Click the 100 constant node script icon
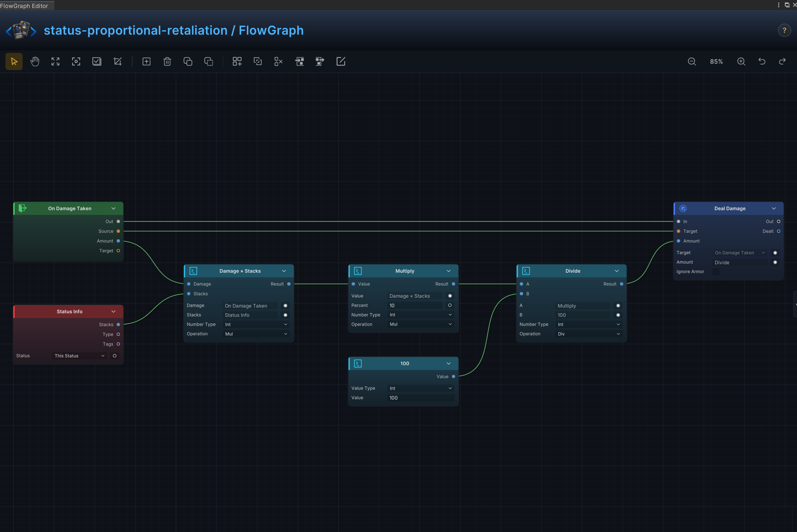This screenshot has height=532, width=797. 358,363
